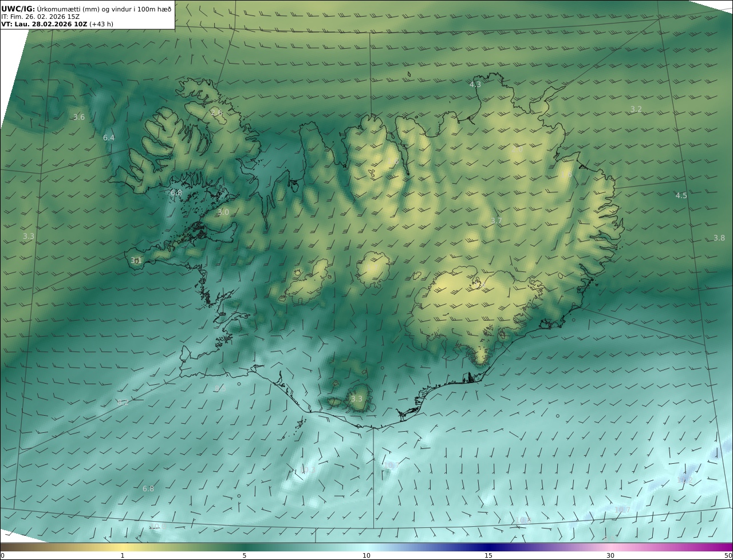Screen dimensions: 733x560
Task: Click the 'UWC/IG: Úrkomumætti (mm)' title line
Action: 86,9
